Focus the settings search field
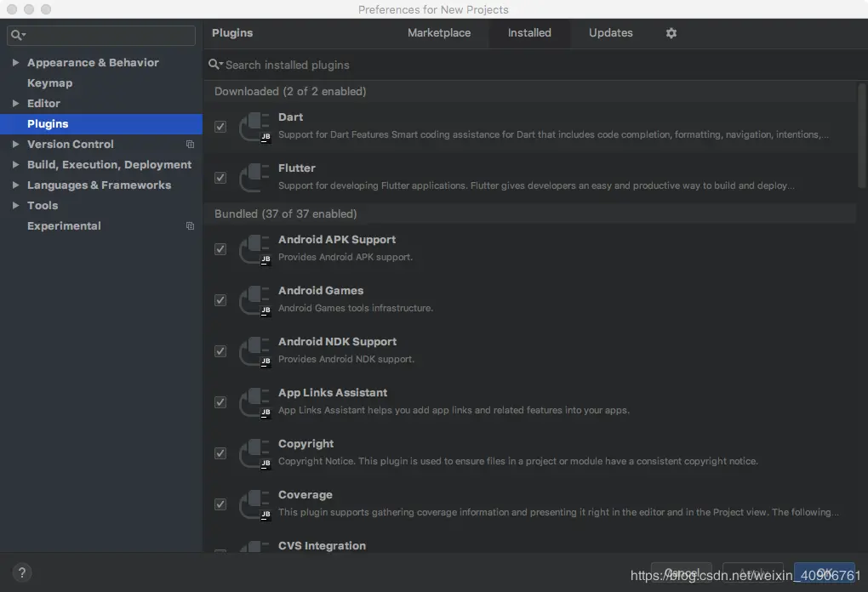The image size is (868, 592). coord(101,36)
